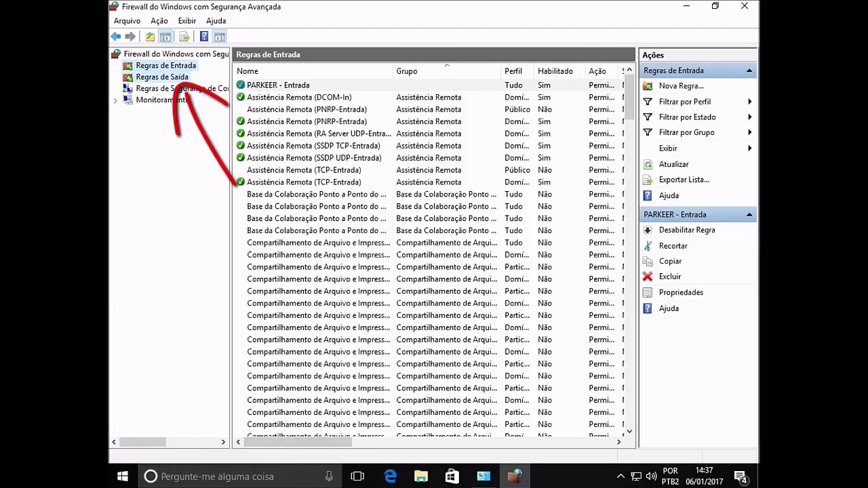Click the Up One Level folder icon

pyautogui.click(x=150, y=37)
